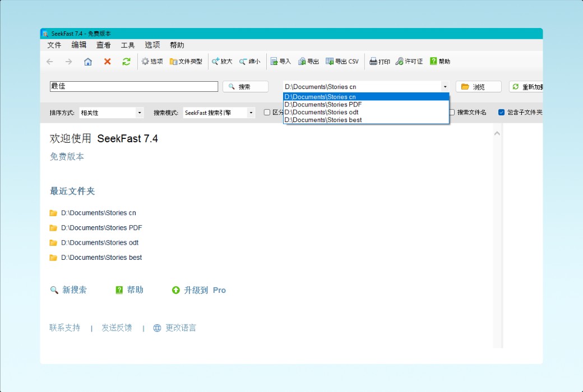Screen dimensions: 583x392
Task: Open 文件类型 file types toolbar item
Action: pos(186,61)
